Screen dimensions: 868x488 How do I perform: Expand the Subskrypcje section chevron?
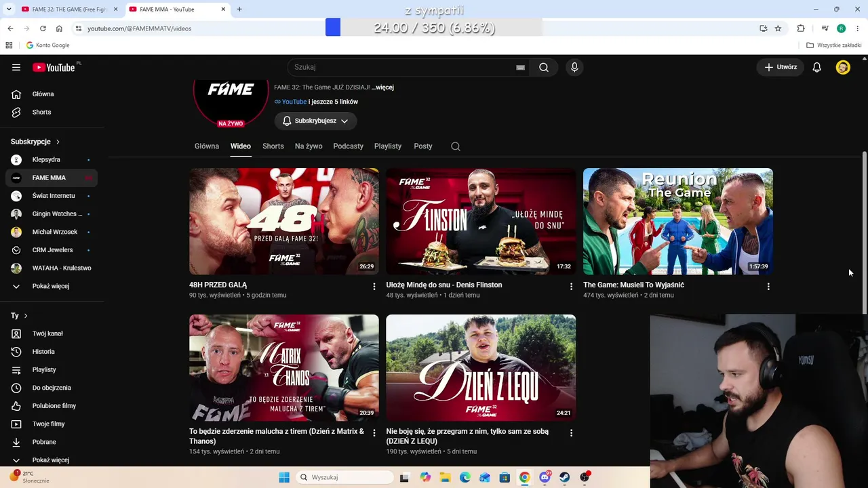point(58,142)
